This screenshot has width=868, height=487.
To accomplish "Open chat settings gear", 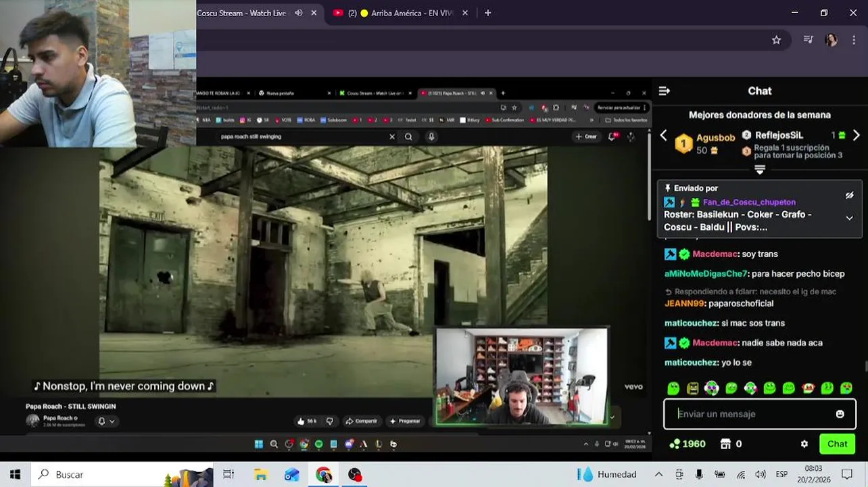I will click(804, 444).
